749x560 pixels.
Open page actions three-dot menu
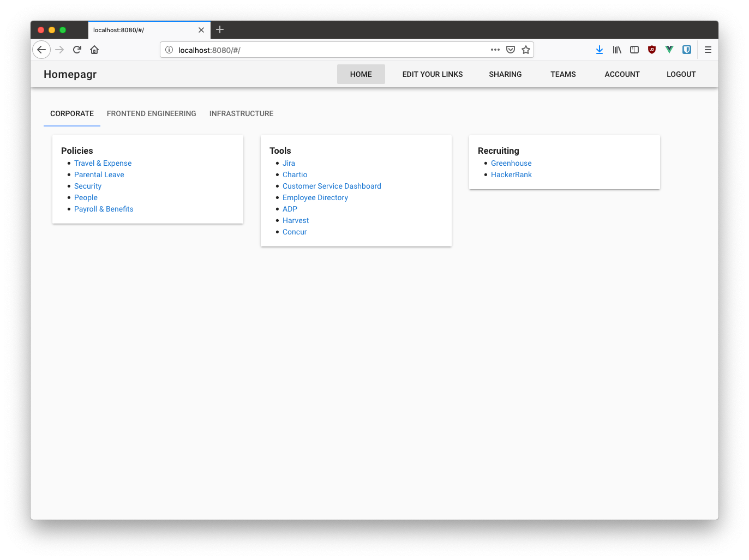[495, 50]
